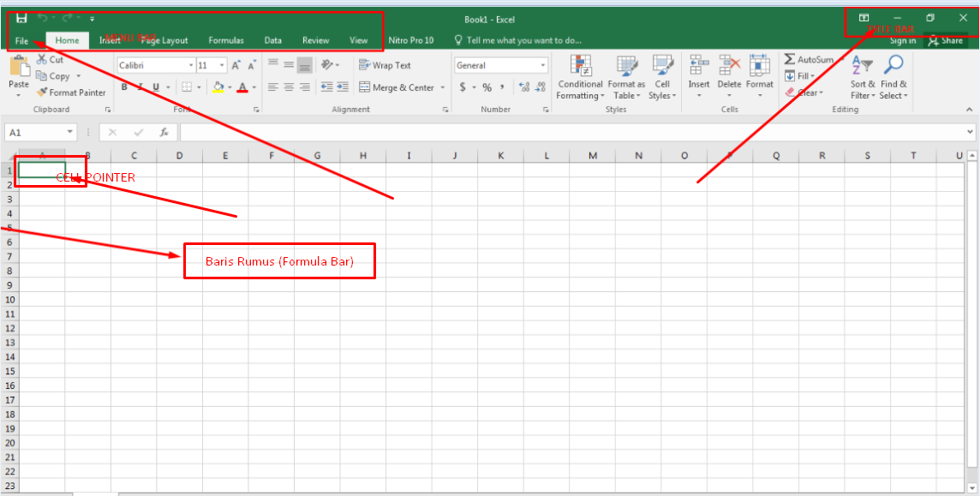980x496 pixels.
Task: Click the Format Painter brush icon
Action: (x=42, y=93)
